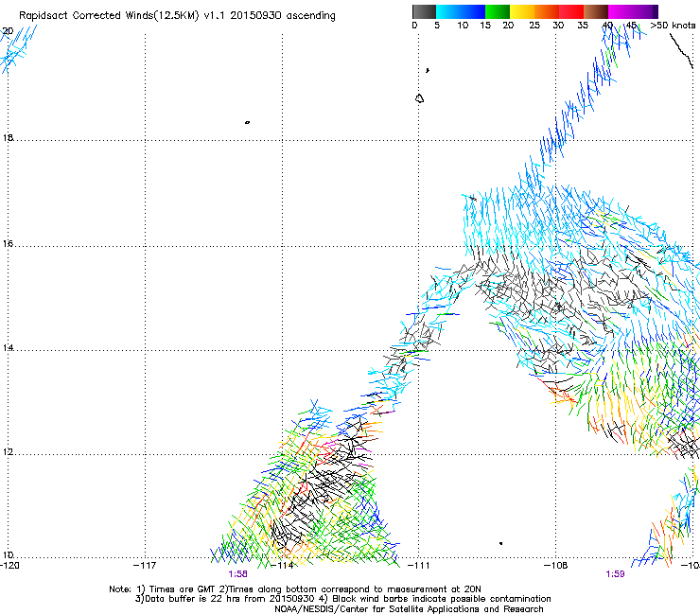
Task: Click the longitude label '-114' on bottom axis
Action: [x=282, y=566]
